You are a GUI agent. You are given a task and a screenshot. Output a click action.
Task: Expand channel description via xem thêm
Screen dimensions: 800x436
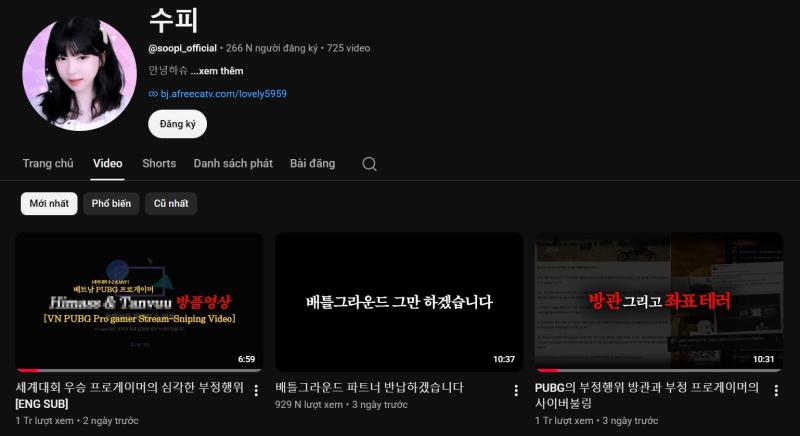coord(217,71)
